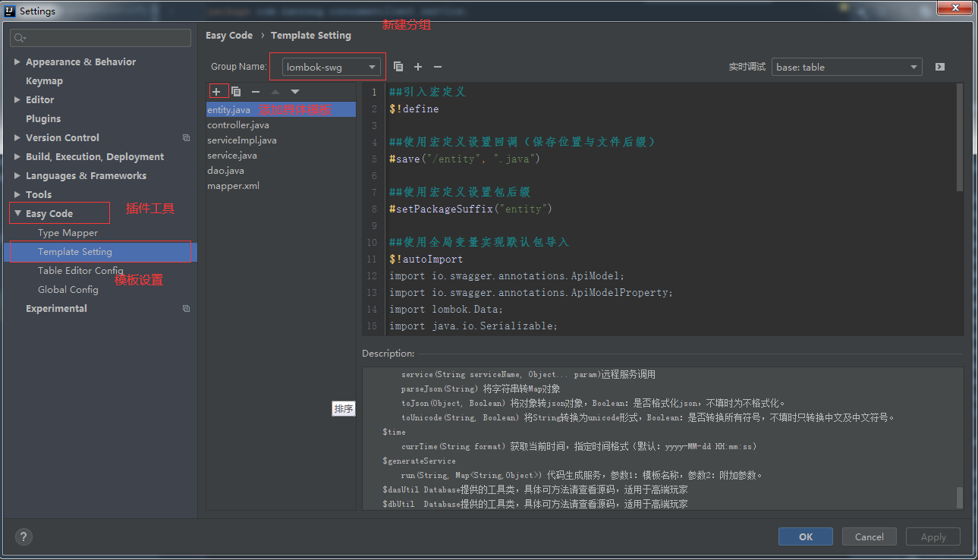Select Type Mapper under Easy Code
The image size is (978, 560).
click(x=68, y=233)
